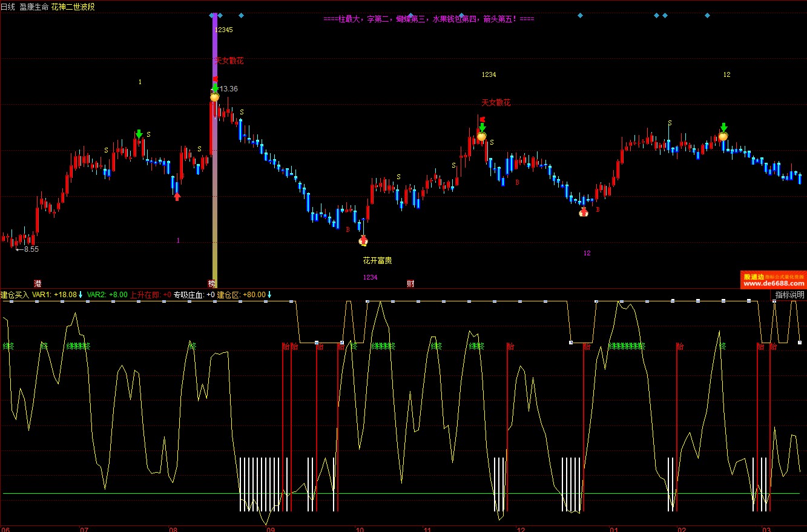This screenshot has width=807, height=532.
Task: Click the red money bag below 1234 peak
Action: 583,212
